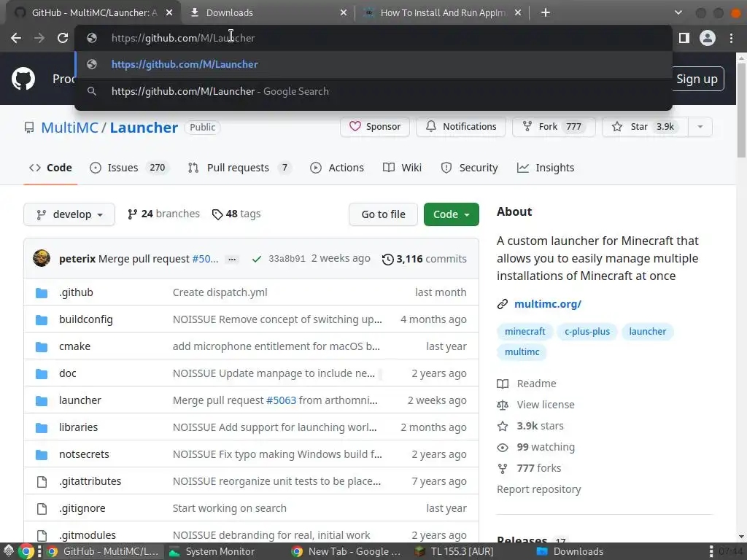Click the address bar URL field
747x560 pixels.
pyautogui.click(x=373, y=38)
